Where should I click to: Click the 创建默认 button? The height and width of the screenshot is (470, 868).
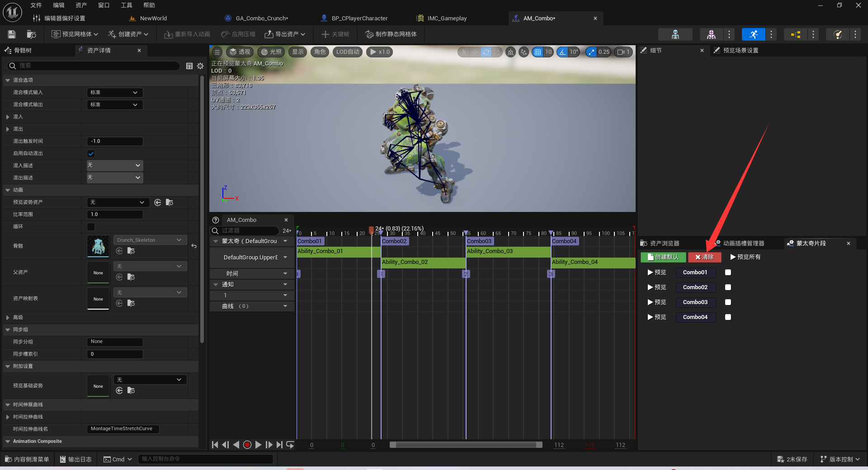point(663,257)
